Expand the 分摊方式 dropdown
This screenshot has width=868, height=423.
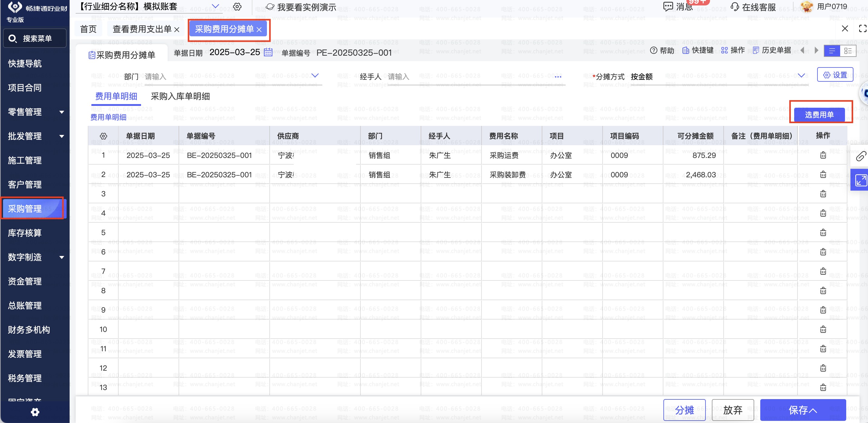(801, 75)
